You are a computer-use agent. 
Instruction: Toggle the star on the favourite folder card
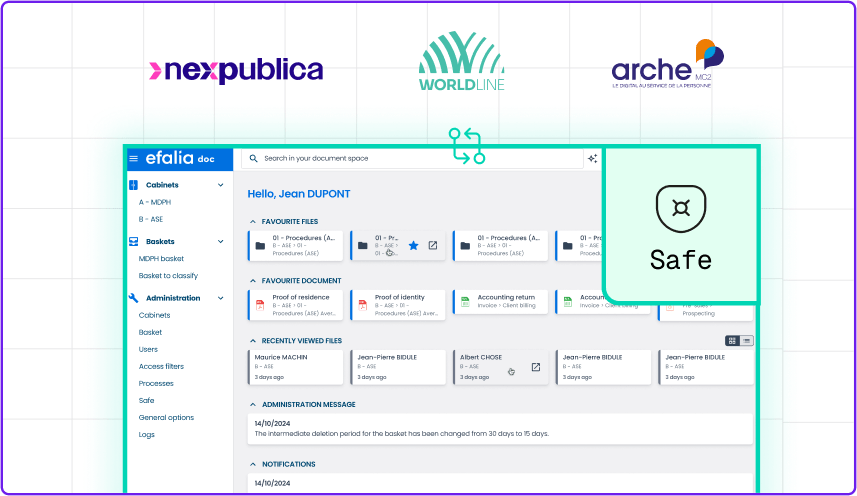click(x=413, y=246)
